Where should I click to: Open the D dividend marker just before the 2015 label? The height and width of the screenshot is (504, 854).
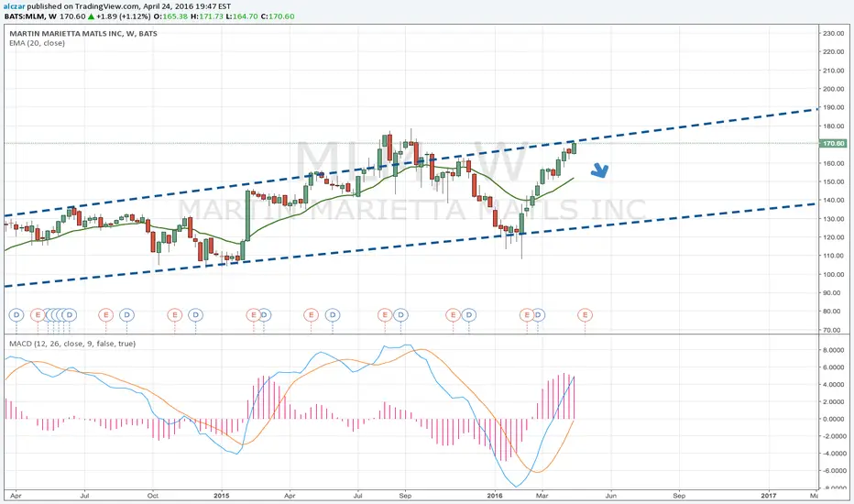pyautogui.click(x=195, y=315)
